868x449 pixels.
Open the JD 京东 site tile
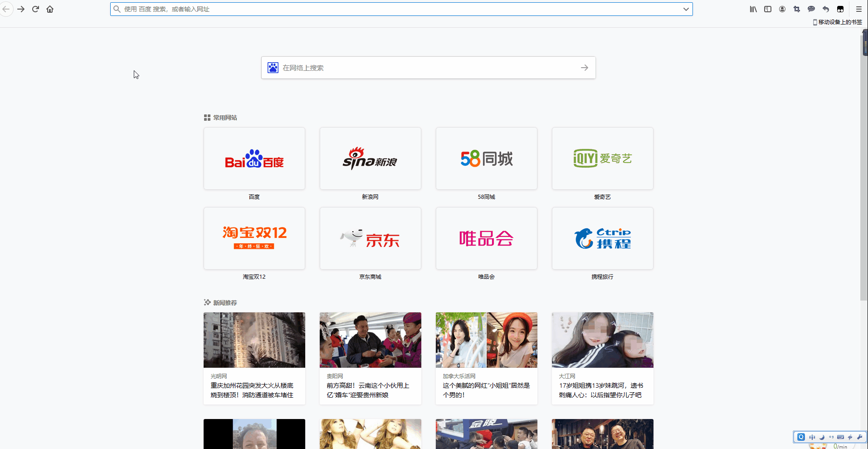(371, 238)
